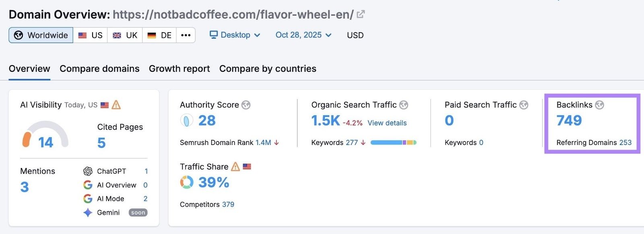Click the Gemini icon marked 'soon'
Viewport: 644px width, 234px height.
pyautogui.click(x=88, y=212)
